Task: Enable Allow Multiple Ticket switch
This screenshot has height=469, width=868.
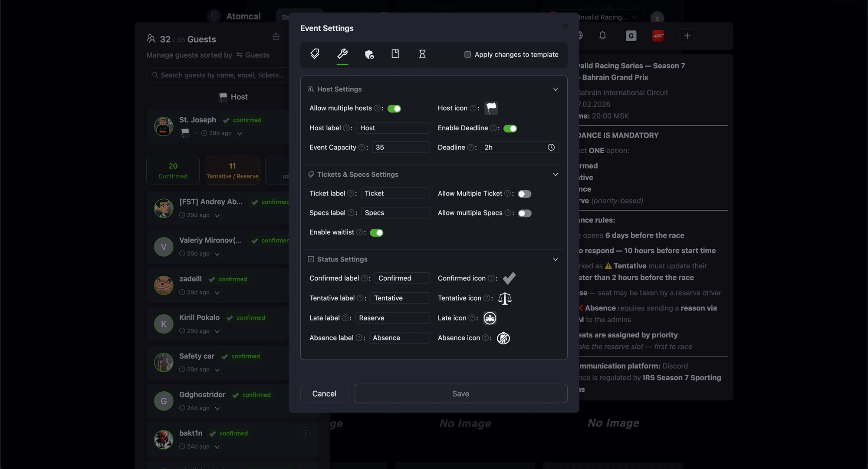Action: (524, 194)
